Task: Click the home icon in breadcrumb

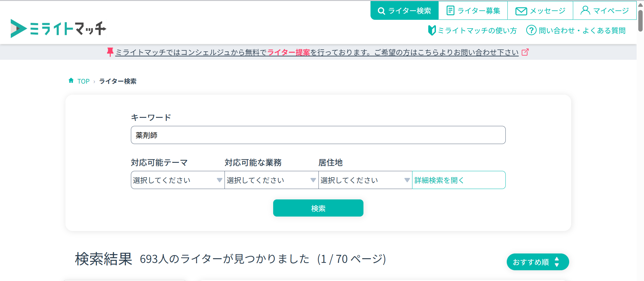Action: point(71,81)
